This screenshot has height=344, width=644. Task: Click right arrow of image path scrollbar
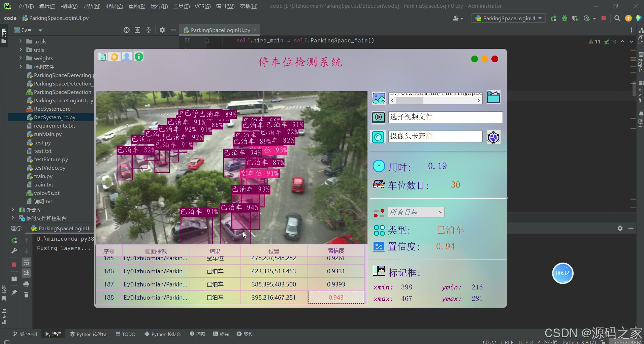coord(479,100)
